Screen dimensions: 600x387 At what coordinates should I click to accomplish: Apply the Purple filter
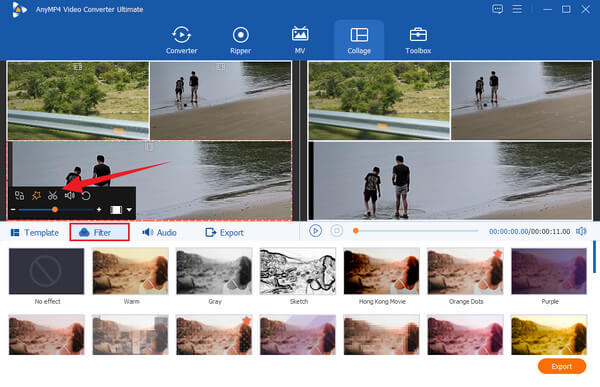[549, 271]
